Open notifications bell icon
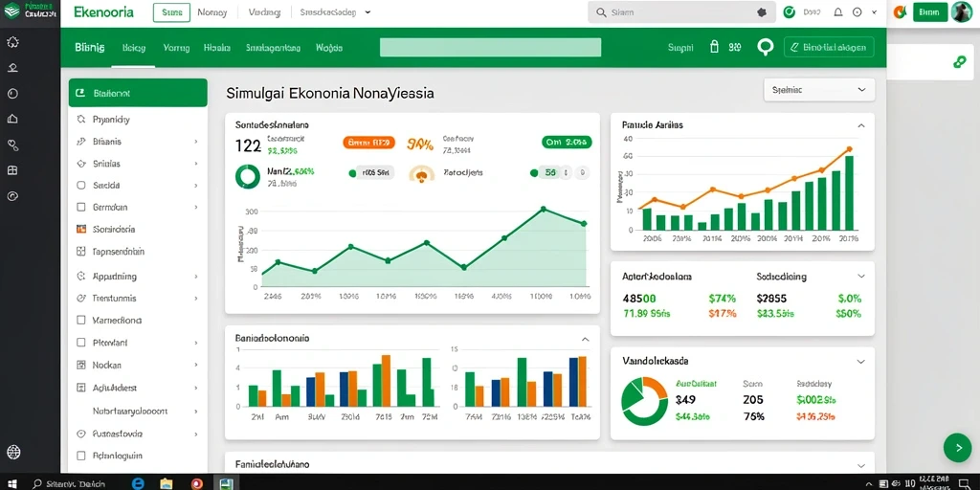This screenshot has width=980, height=490. 838,11
